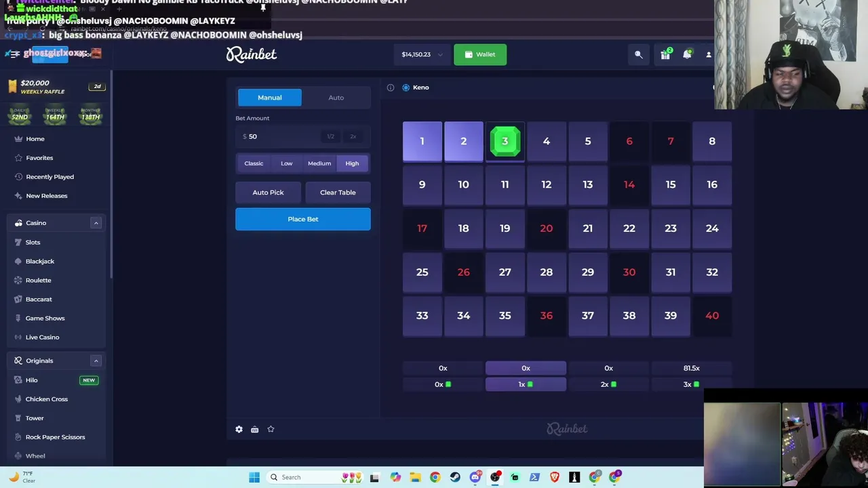The image size is (868, 488).
Task: Click the 164TH weekly rank badge
Action: point(55,115)
